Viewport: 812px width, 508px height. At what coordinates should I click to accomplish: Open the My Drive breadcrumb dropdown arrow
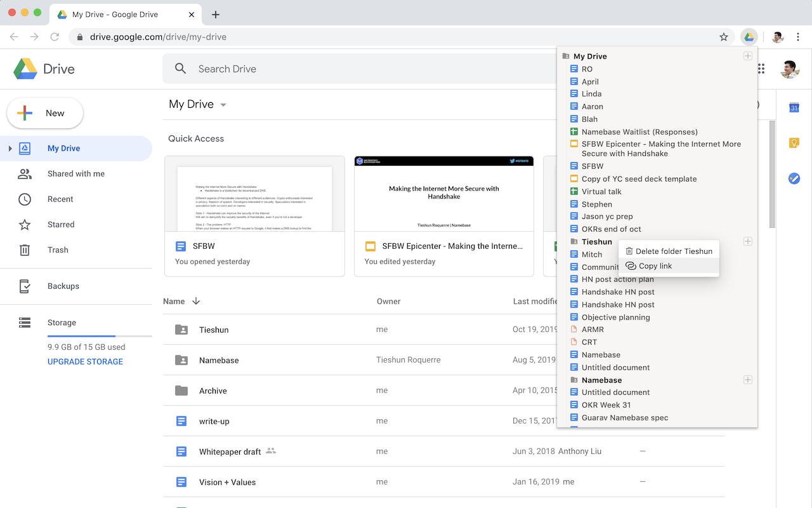point(223,104)
